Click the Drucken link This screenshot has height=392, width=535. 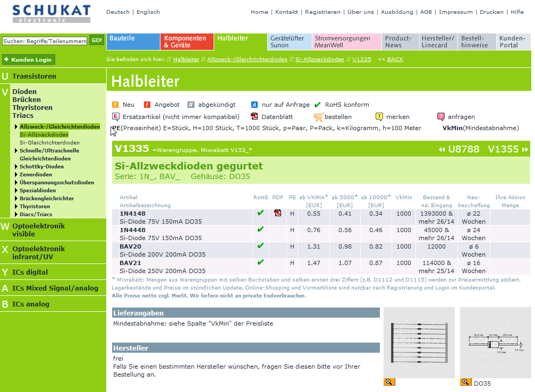(491, 12)
